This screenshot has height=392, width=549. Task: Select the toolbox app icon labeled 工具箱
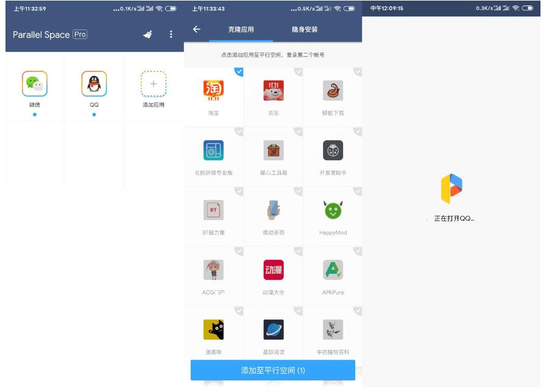274,151
